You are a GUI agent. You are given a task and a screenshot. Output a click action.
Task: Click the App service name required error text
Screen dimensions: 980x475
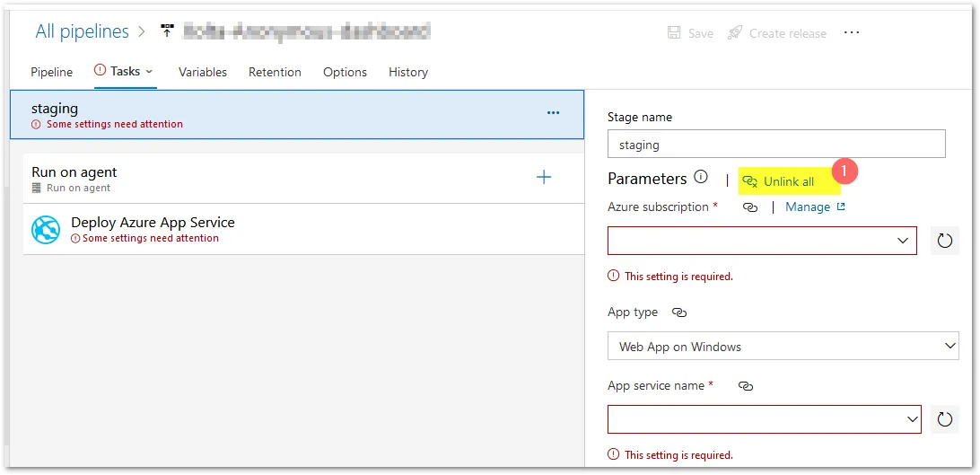[678, 454]
